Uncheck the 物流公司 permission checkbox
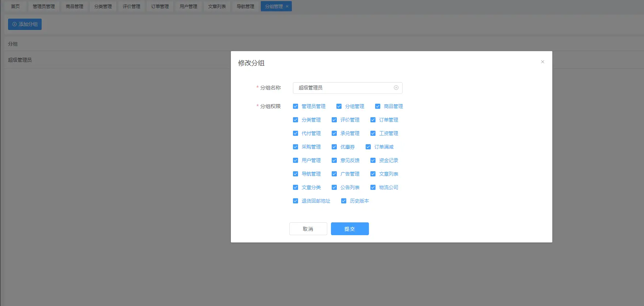 [373, 187]
